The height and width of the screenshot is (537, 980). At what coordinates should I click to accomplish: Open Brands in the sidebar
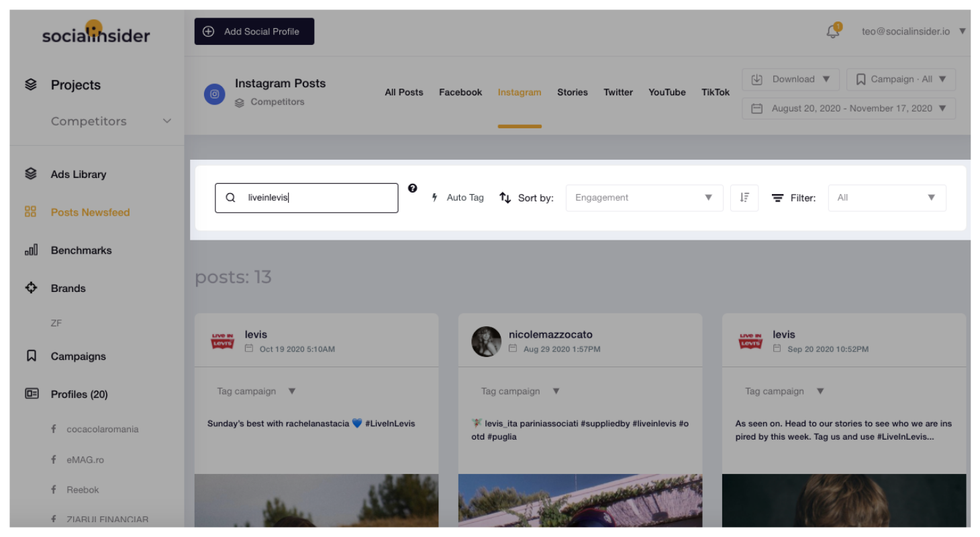coord(68,289)
